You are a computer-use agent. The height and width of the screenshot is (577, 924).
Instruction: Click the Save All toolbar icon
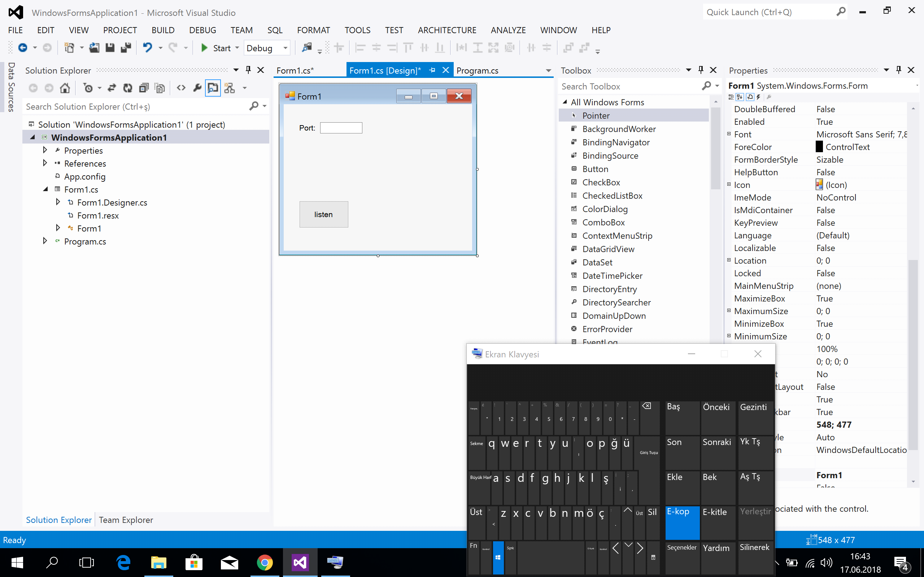point(126,48)
